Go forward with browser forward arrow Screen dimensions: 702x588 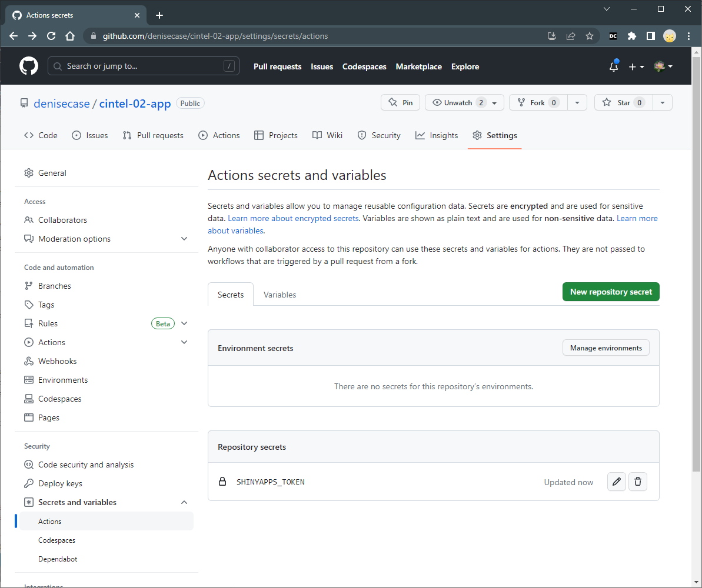(x=32, y=36)
